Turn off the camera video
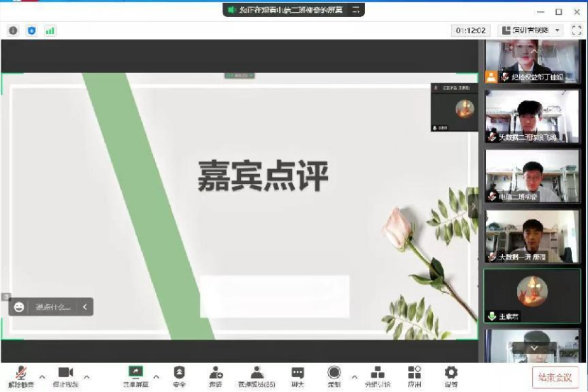The height and width of the screenshot is (392, 588). [65, 375]
